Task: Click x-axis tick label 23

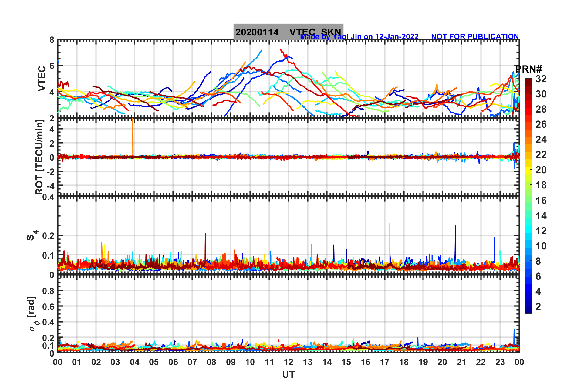Action: pyautogui.click(x=500, y=362)
